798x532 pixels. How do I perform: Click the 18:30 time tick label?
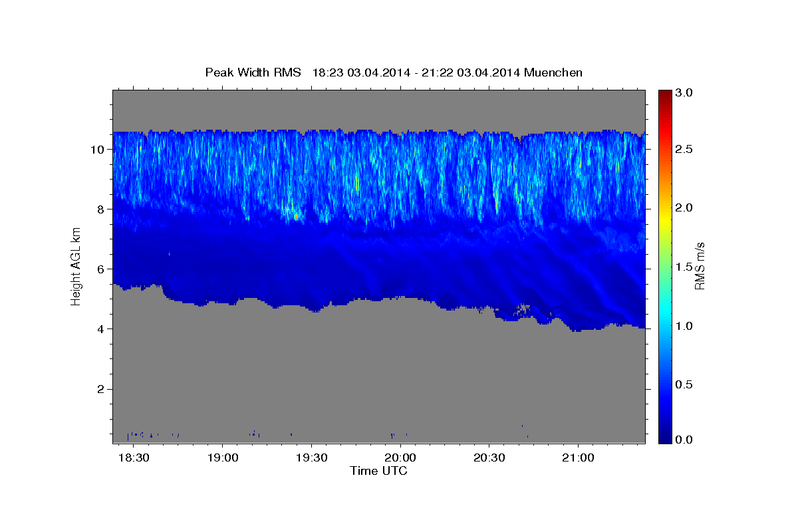(x=134, y=459)
